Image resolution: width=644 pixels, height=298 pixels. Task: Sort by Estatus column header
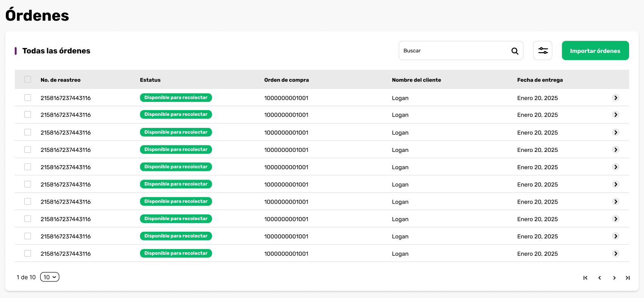pyautogui.click(x=150, y=80)
